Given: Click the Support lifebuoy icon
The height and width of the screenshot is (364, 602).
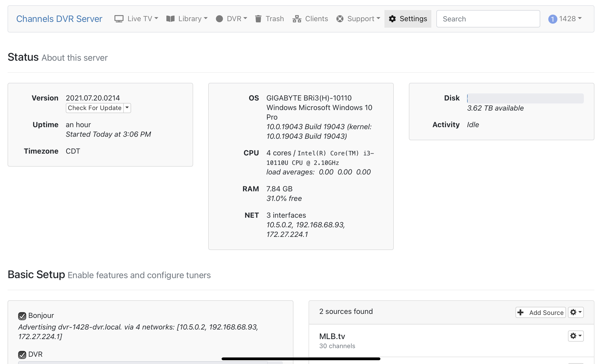Looking at the screenshot, I should pos(340,19).
